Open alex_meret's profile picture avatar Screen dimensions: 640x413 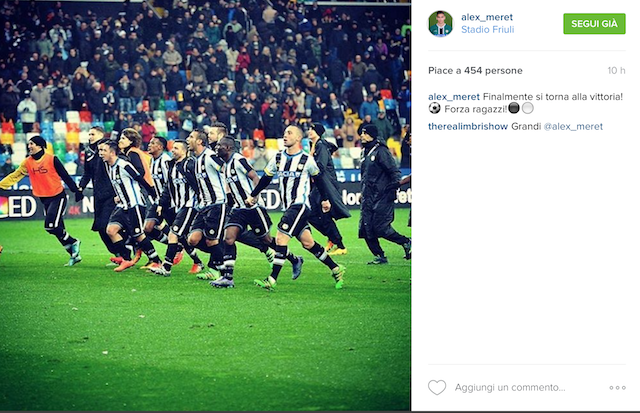click(x=440, y=24)
